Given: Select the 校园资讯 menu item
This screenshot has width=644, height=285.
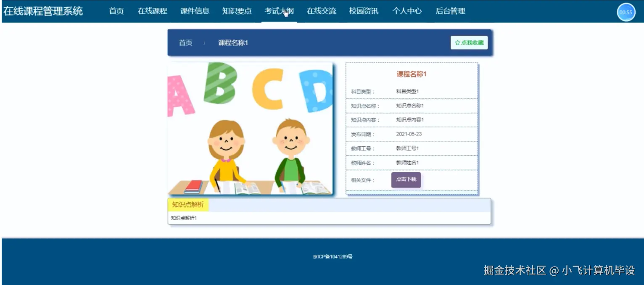Looking at the screenshot, I should (x=364, y=11).
